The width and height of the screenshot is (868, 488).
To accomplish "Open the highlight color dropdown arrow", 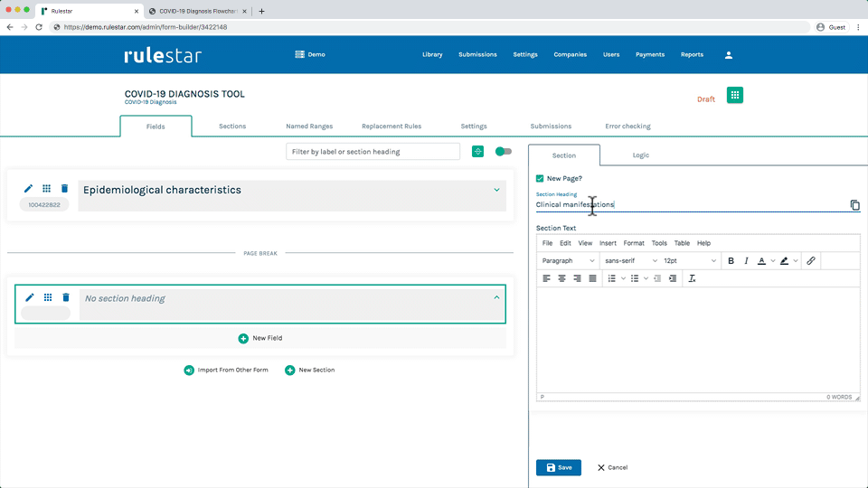I will coord(796,260).
